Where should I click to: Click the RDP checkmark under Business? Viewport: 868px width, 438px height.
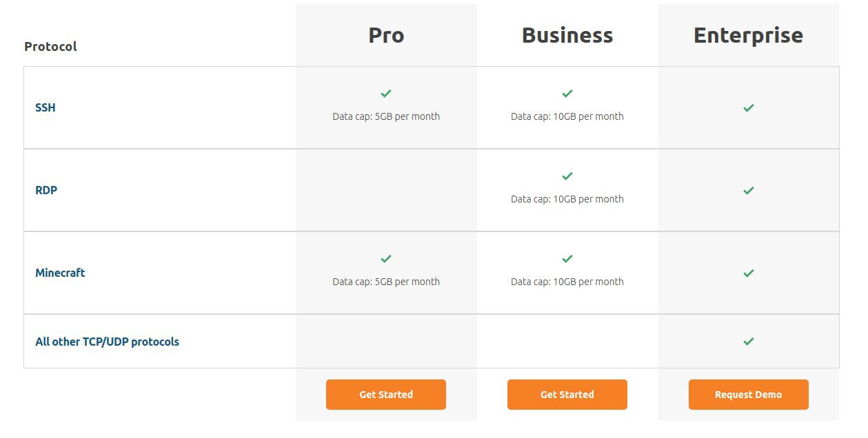pos(567,176)
